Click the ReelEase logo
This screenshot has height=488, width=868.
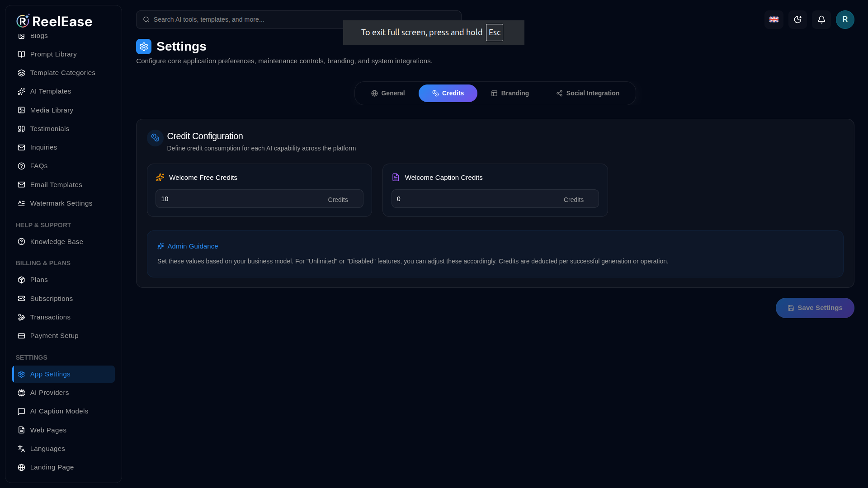(54, 21)
